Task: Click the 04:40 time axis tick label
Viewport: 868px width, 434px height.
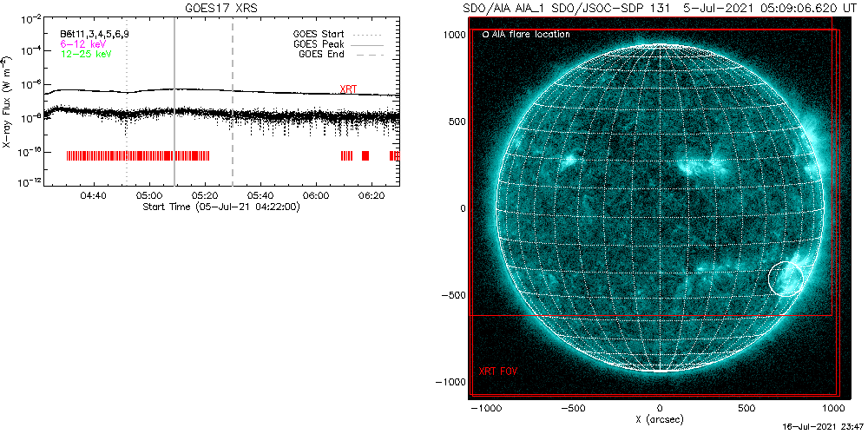Action: click(93, 194)
